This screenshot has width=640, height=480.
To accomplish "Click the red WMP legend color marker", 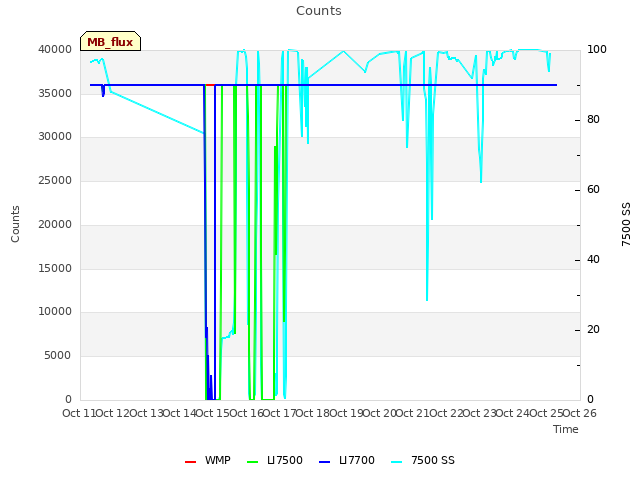I will coord(191,462).
